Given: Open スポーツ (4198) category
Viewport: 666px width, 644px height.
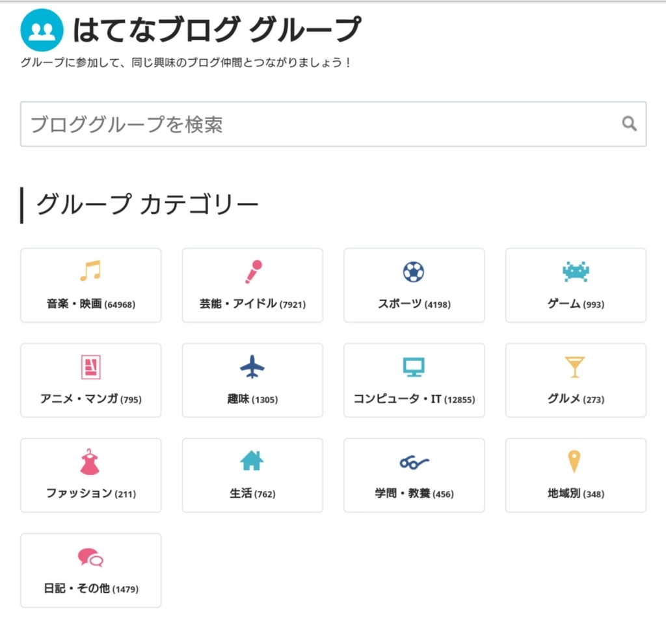Looking at the screenshot, I should tap(414, 286).
